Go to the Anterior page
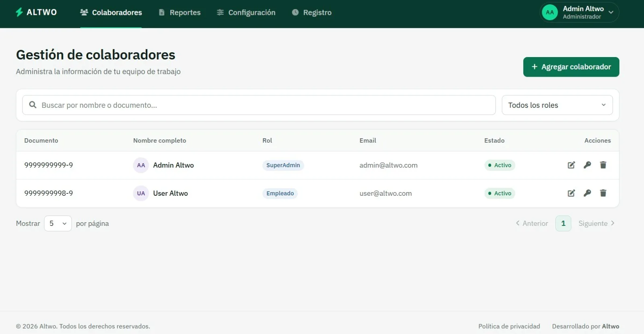 [532, 223]
